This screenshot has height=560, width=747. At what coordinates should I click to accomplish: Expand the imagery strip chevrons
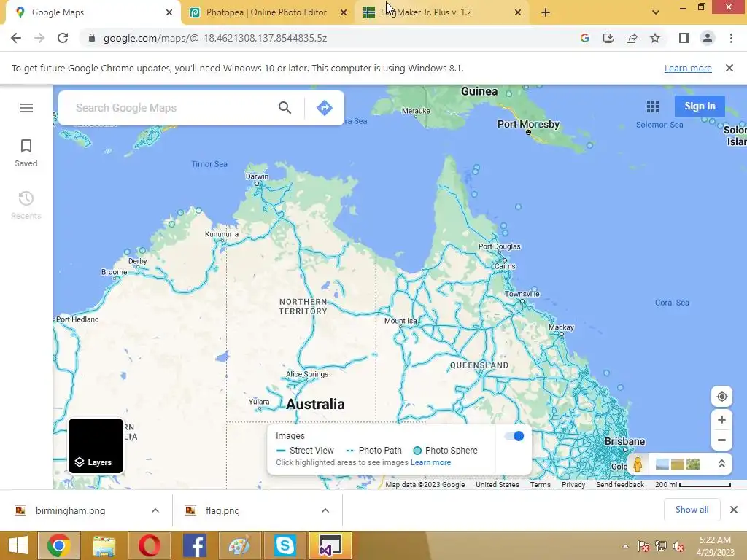tap(721, 464)
